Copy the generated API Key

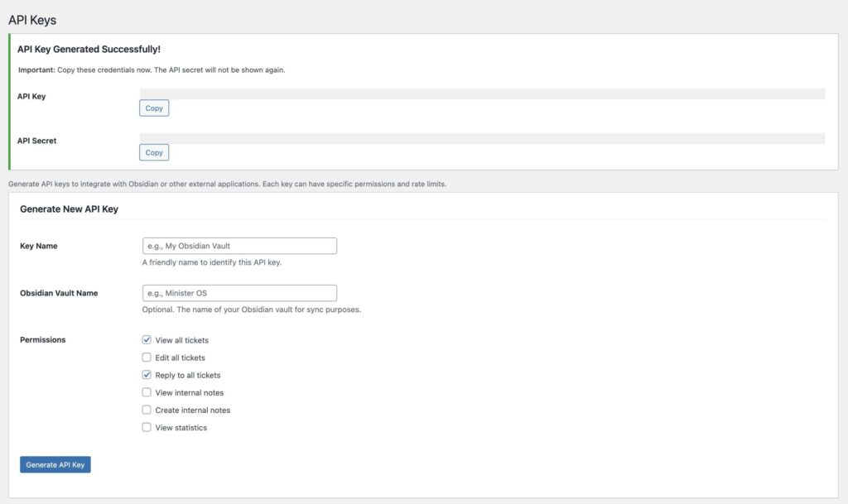[x=154, y=108]
